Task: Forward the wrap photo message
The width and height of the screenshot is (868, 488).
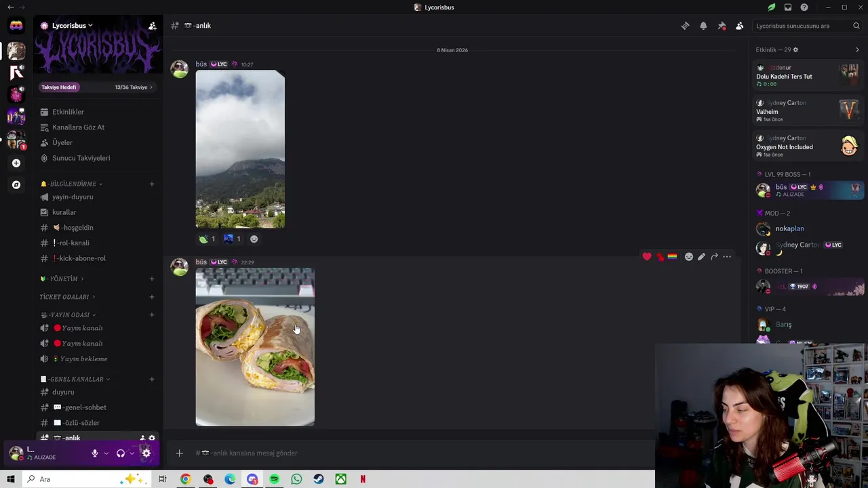Action: (x=714, y=257)
